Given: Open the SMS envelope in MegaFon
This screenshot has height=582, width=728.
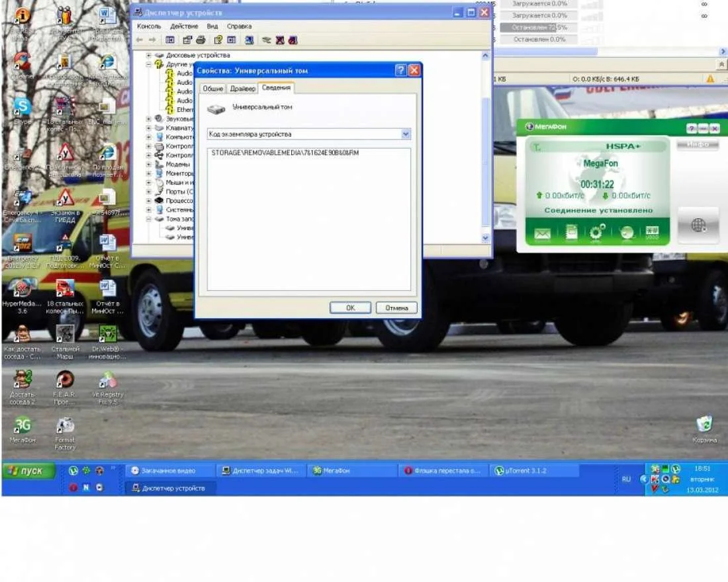Looking at the screenshot, I should (542, 233).
